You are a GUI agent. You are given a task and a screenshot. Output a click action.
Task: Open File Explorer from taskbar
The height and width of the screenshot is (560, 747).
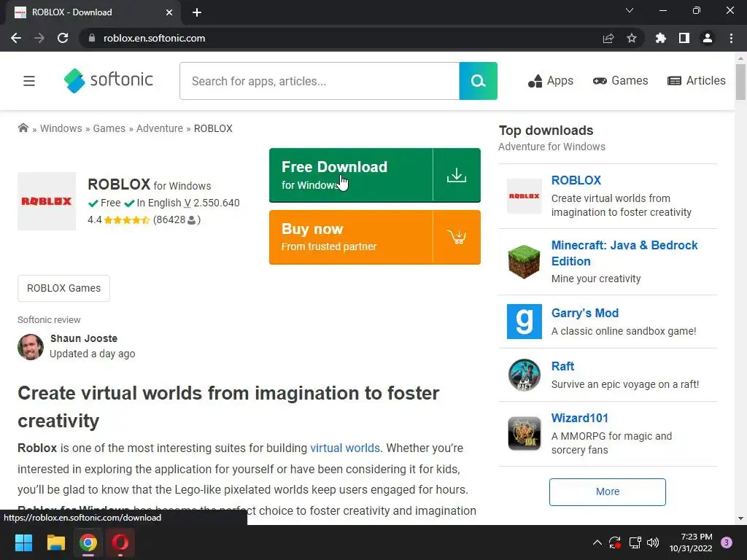(x=55, y=542)
